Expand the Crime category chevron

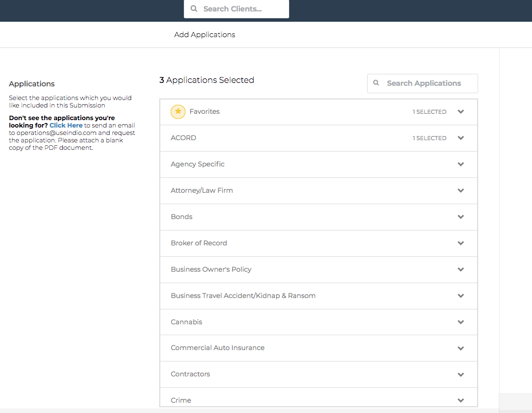[461, 400]
